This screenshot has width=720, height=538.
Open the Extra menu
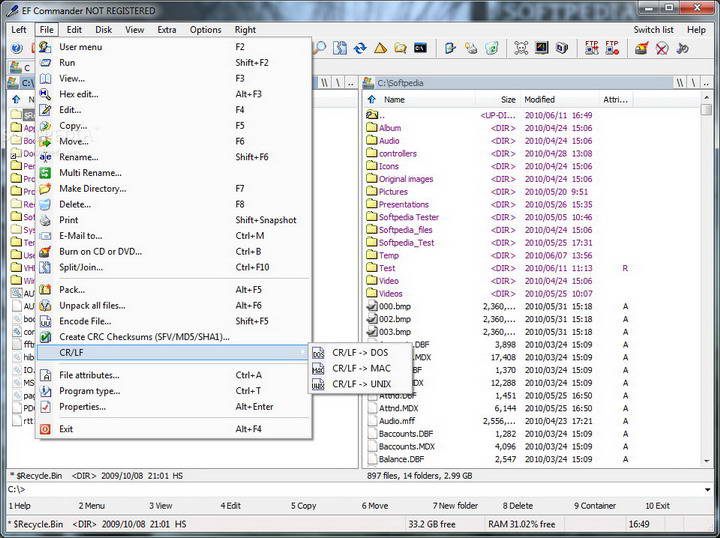point(166,30)
